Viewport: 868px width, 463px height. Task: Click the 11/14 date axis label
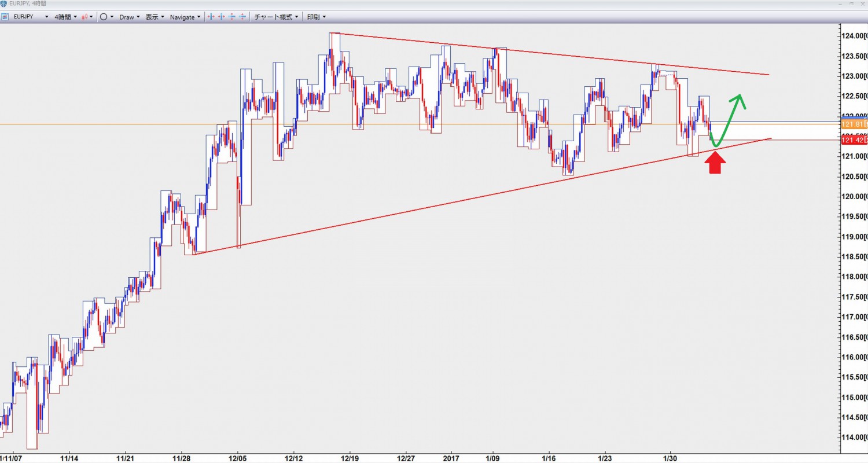(69, 457)
